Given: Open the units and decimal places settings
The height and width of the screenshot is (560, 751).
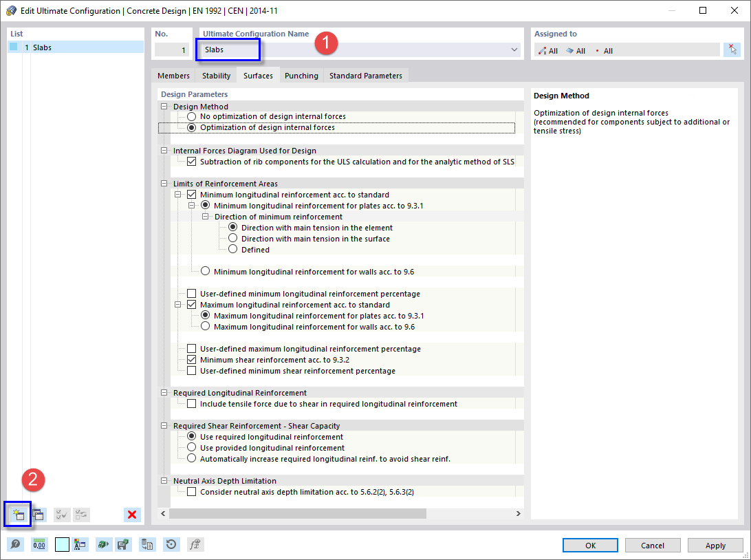Looking at the screenshot, I should (39, 544).
